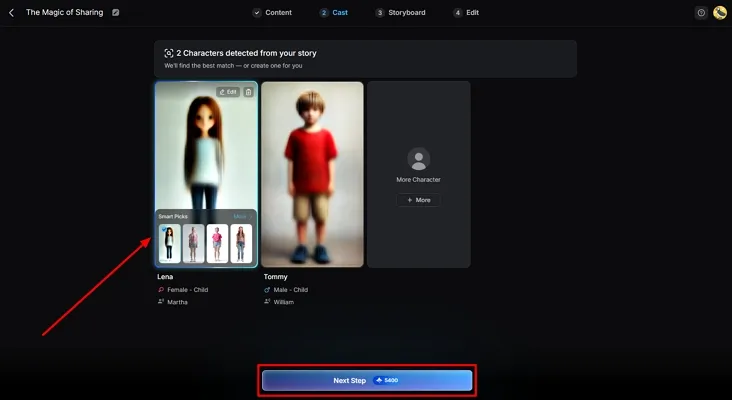Click Lena's Female - Child label
The width and height of the screenshot is (732, 400).
pos(188,290)
